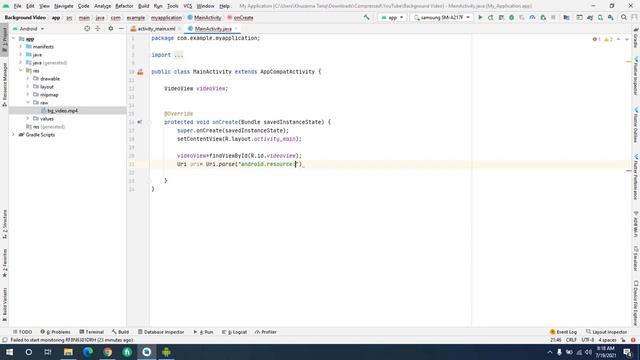The height and width of the screenshot is (360, 640).
Task: Open the Event Log
Action: pos(563,332)
